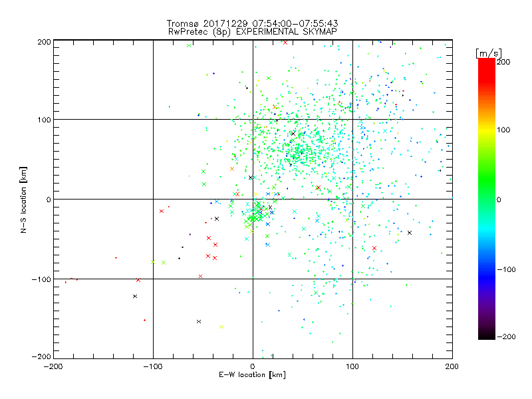Click the black X marker in the far lower-left quadrant
Screen dimensions: 532x399
(135, 296)
